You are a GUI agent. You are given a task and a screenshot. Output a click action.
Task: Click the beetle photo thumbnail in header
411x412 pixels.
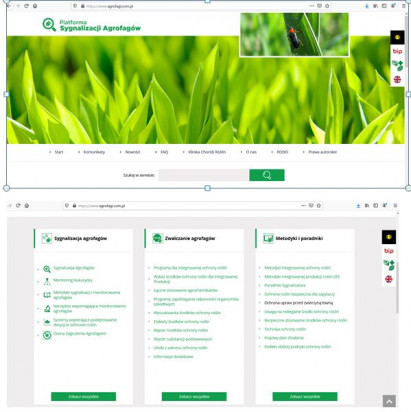point(294,35)
